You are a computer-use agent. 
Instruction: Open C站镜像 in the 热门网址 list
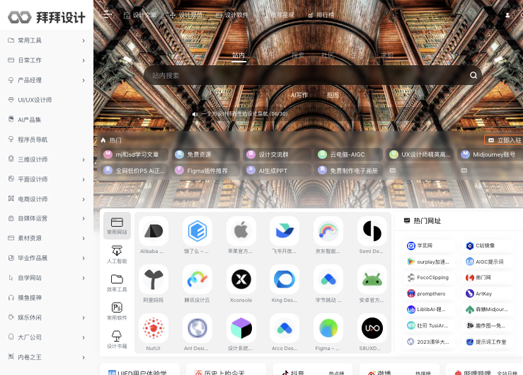(x=488, y=246)
